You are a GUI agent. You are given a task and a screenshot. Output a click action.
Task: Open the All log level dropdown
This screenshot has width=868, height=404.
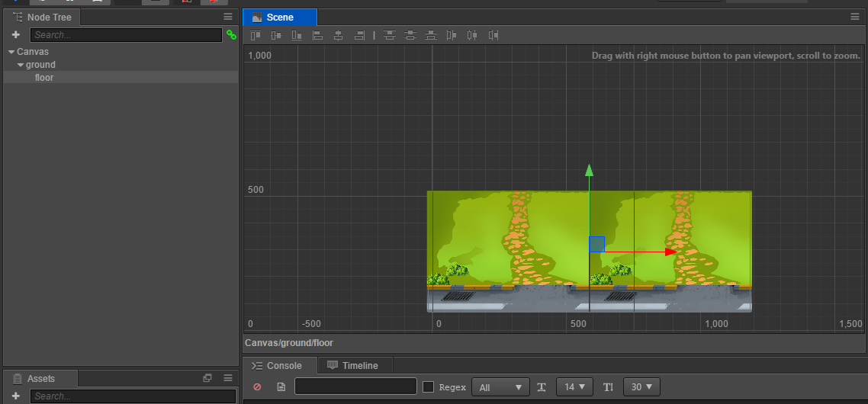(x=500, y=386)
